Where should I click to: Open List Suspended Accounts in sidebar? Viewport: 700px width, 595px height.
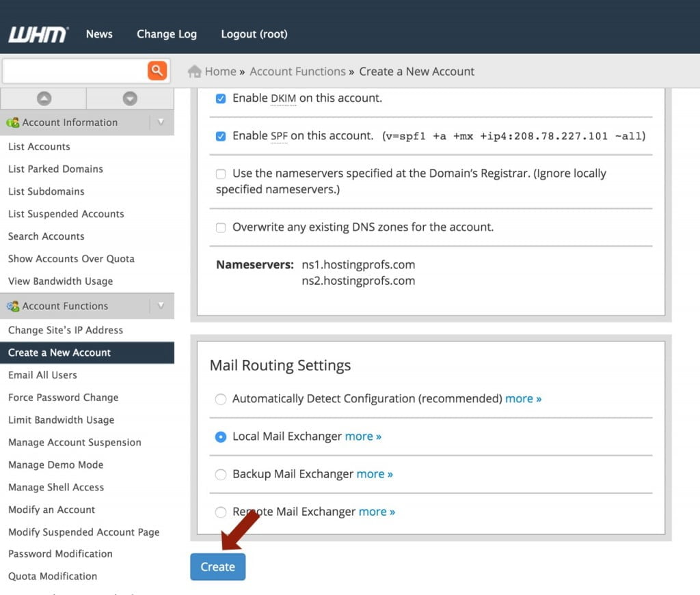point(66,214)
